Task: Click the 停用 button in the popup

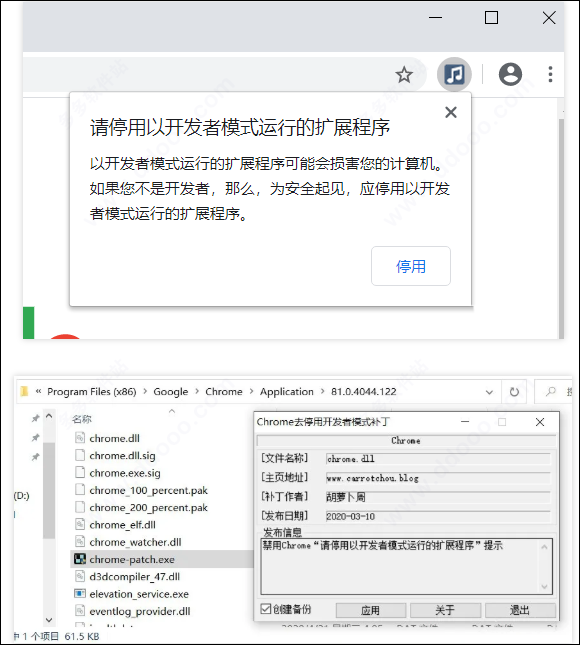Action: (411, 266)
